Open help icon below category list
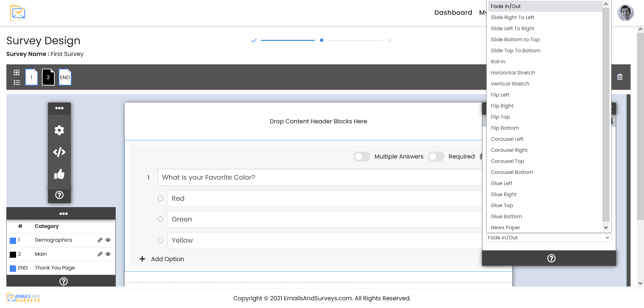 point(63,281)
